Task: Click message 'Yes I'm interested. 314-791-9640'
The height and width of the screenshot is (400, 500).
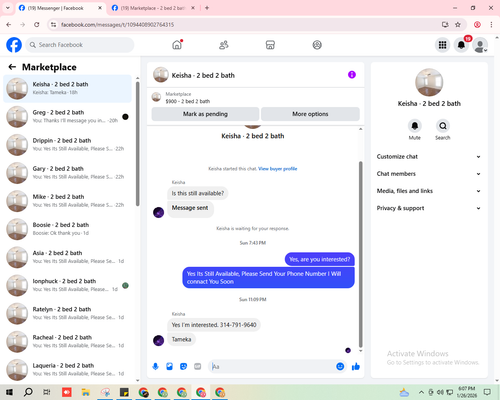Action: 214,325
